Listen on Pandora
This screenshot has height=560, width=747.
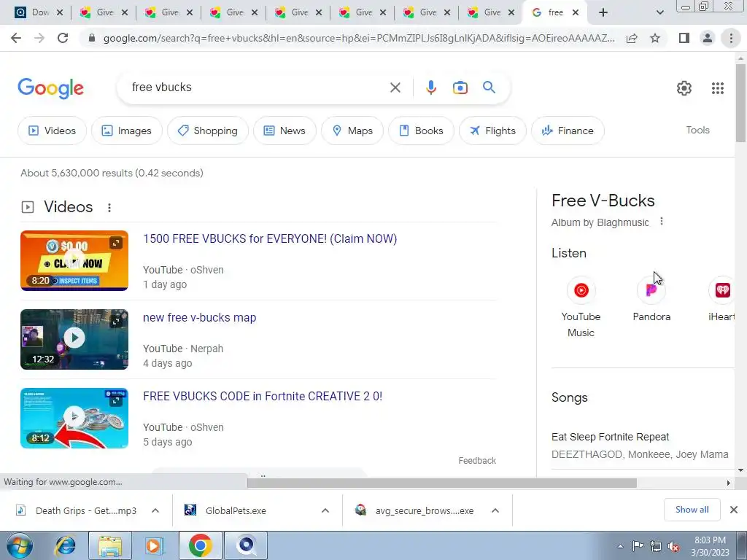click(x=651, y=300)
